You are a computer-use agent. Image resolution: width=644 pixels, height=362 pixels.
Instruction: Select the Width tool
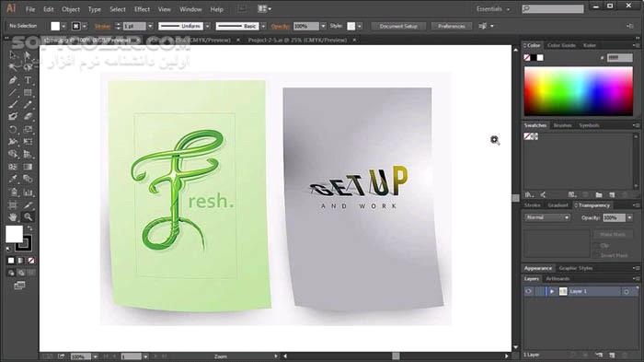pyautogui.click(x=13, y=142)
